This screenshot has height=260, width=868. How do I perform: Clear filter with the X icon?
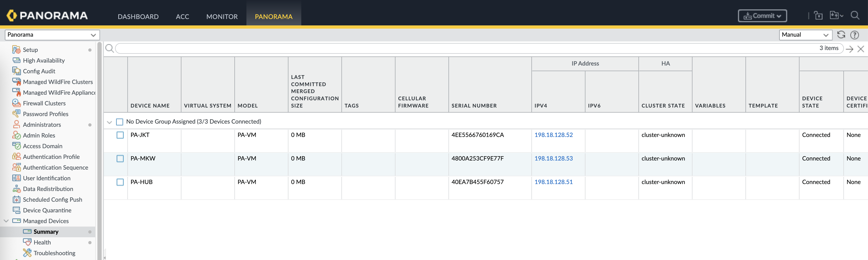861,49
